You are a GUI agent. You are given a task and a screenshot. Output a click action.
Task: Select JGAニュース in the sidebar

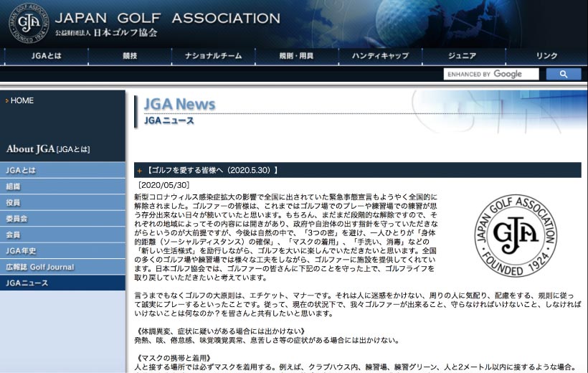(26, 283)
